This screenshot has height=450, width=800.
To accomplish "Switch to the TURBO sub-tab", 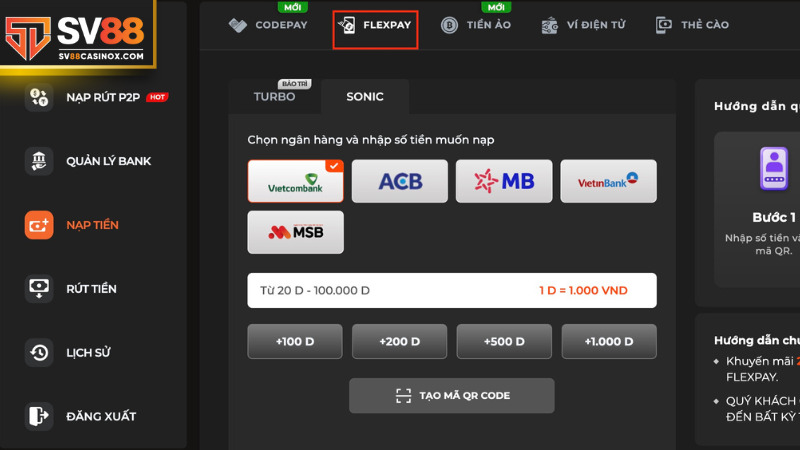I will click(274, 96).
